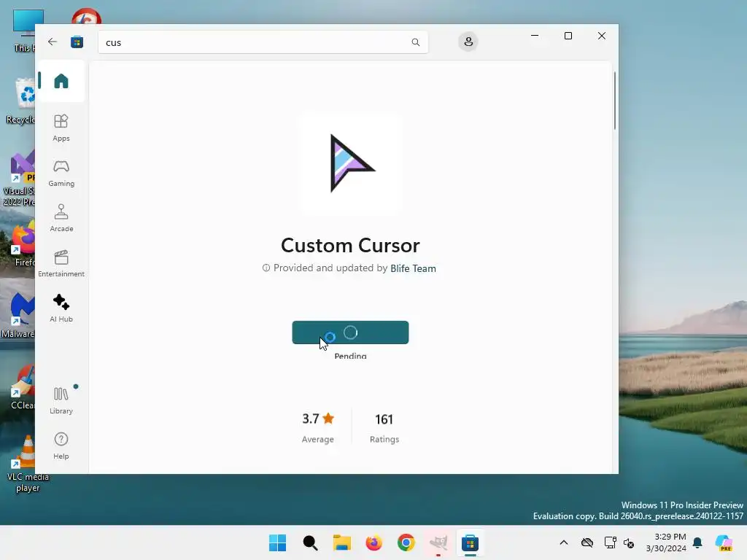The height and width of the screenshot is (560, 747).
Task: Open the notifications bell icon
Action: (x=697, y=542)
